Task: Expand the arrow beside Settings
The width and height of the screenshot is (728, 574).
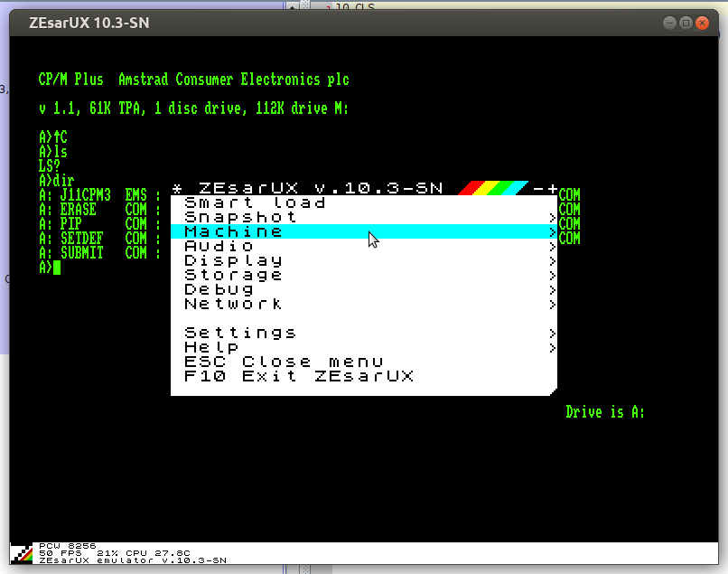Action: (552, 334)
